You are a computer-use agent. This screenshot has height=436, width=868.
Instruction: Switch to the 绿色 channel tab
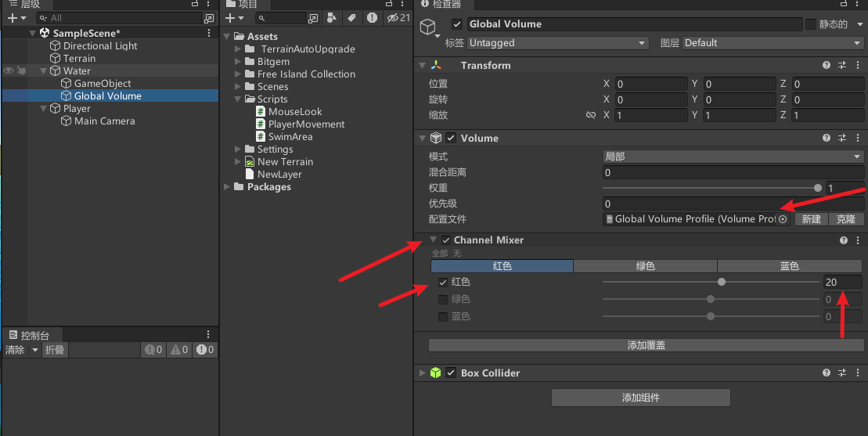645,266
